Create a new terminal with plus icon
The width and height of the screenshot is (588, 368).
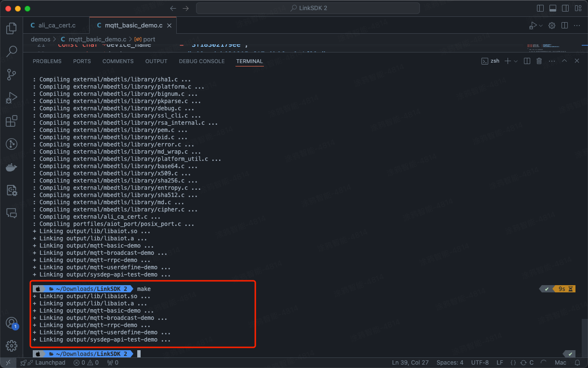click(508, 61)
